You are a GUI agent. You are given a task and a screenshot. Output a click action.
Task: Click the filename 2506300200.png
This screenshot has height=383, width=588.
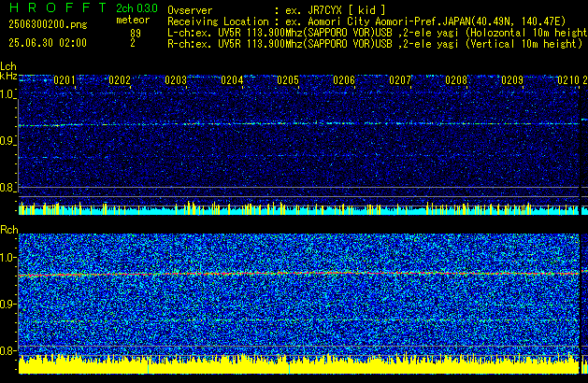coord(48,24)
